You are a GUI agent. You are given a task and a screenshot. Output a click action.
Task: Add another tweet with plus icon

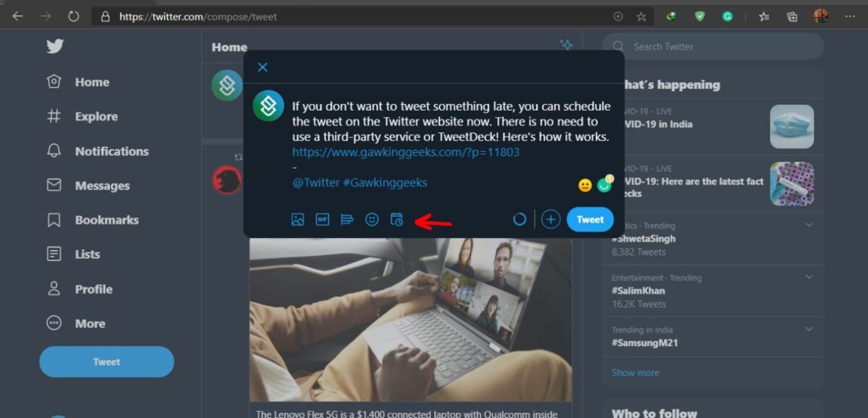coord(550,219)
